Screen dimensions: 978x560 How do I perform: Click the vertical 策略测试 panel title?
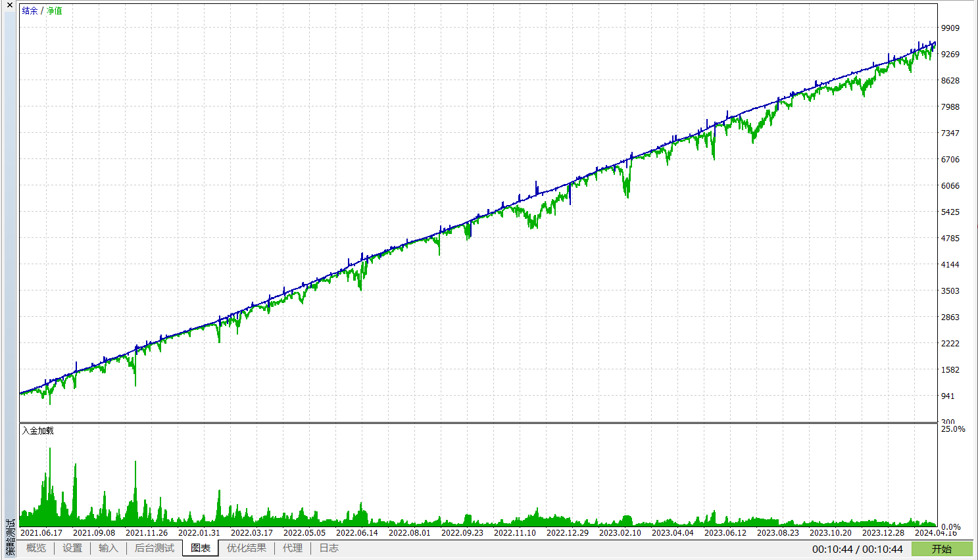tap(10, 538)
